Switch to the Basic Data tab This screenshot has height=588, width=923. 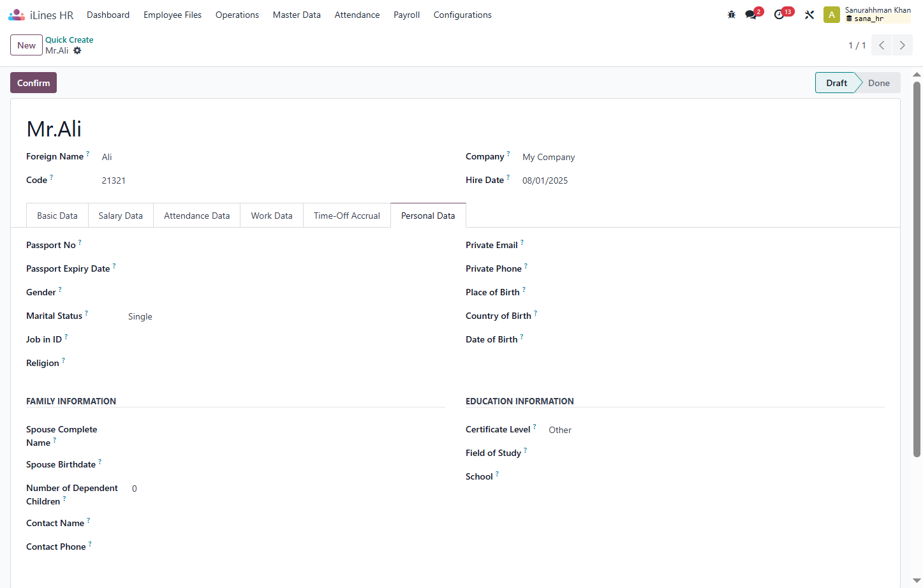click(x=57, y=216)
